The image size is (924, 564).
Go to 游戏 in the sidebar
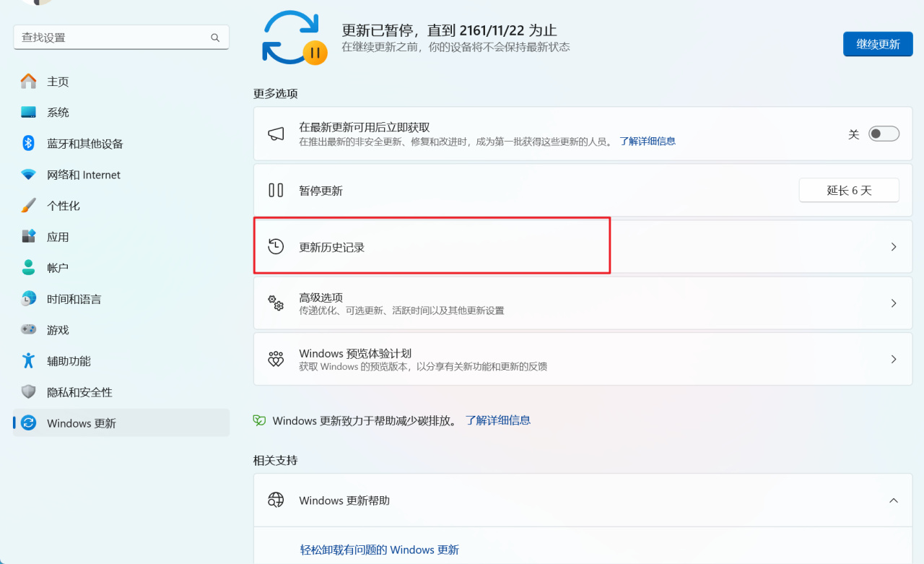(121, 330)
